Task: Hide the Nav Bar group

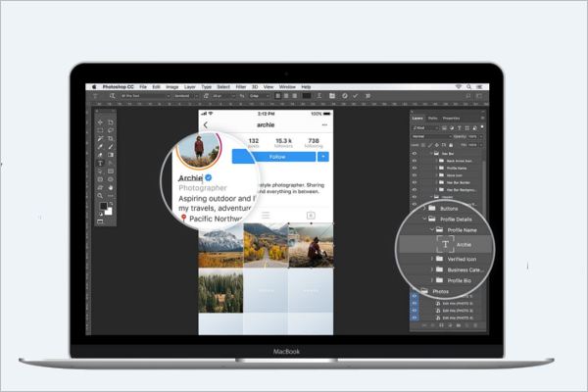Action: 415,154
